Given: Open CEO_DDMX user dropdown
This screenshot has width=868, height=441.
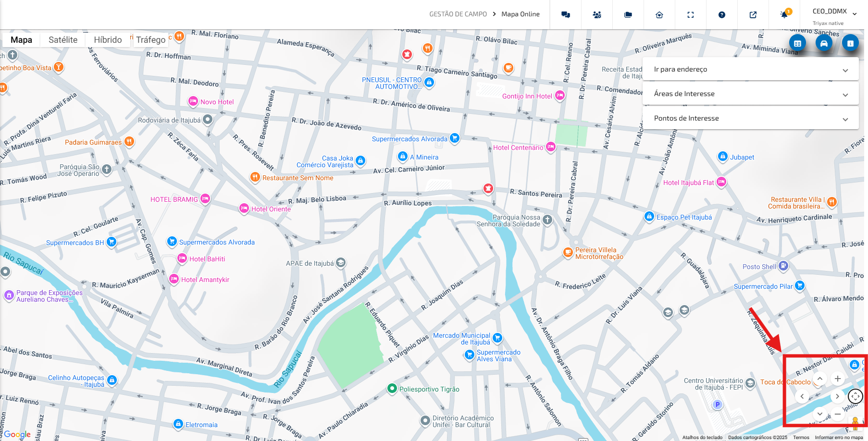Looking at the screenshot, I should (834, 15).
